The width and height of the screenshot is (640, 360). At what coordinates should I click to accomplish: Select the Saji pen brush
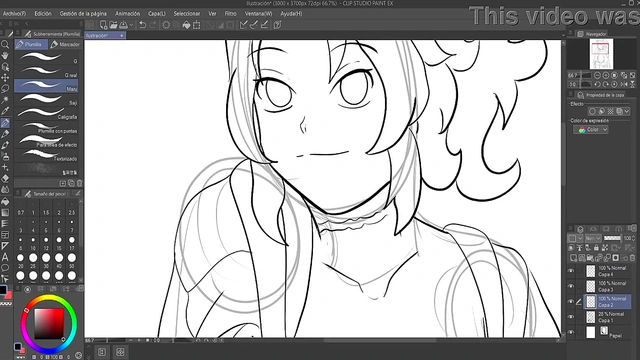point(46,100)
